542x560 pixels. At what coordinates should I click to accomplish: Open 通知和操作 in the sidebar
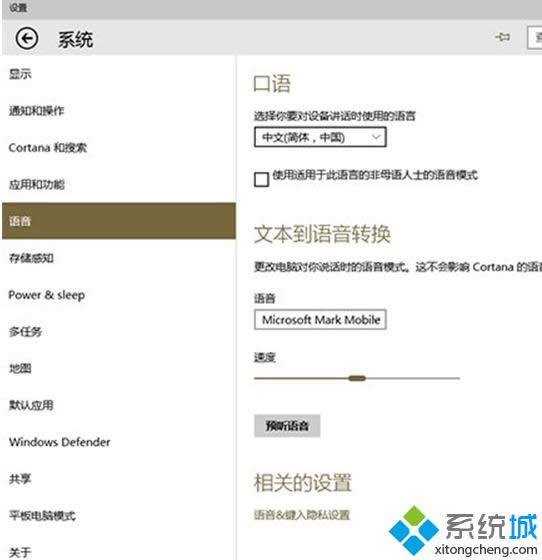tap(36, 111)
